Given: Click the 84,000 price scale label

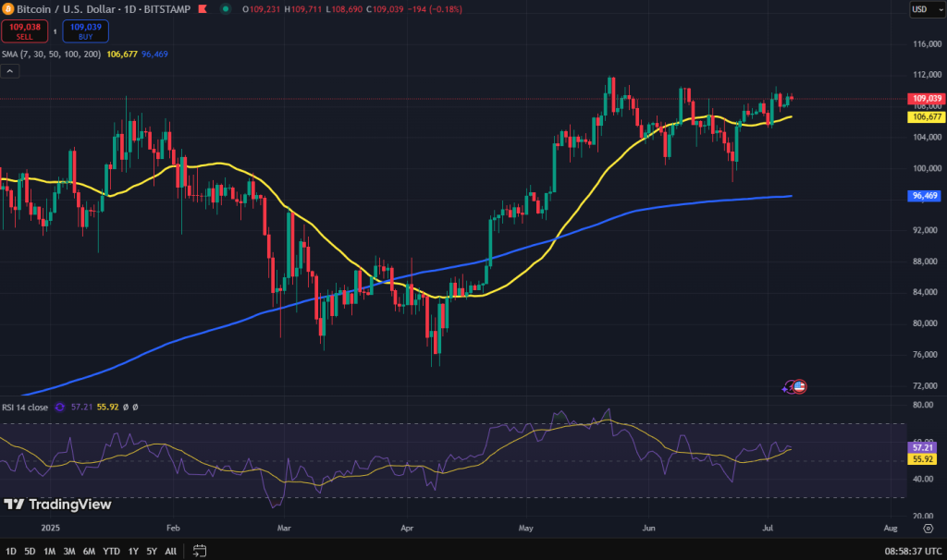Looking at the screenshot, I should [925, 292].
